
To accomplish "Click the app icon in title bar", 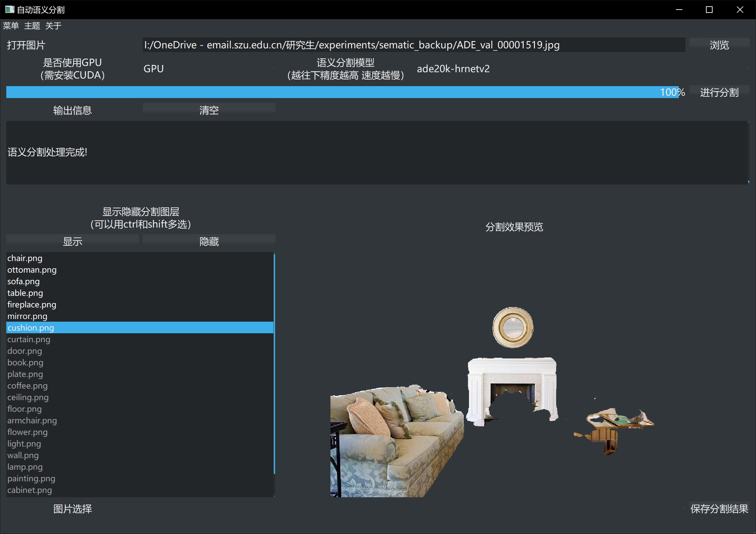I will coord(9,10).
